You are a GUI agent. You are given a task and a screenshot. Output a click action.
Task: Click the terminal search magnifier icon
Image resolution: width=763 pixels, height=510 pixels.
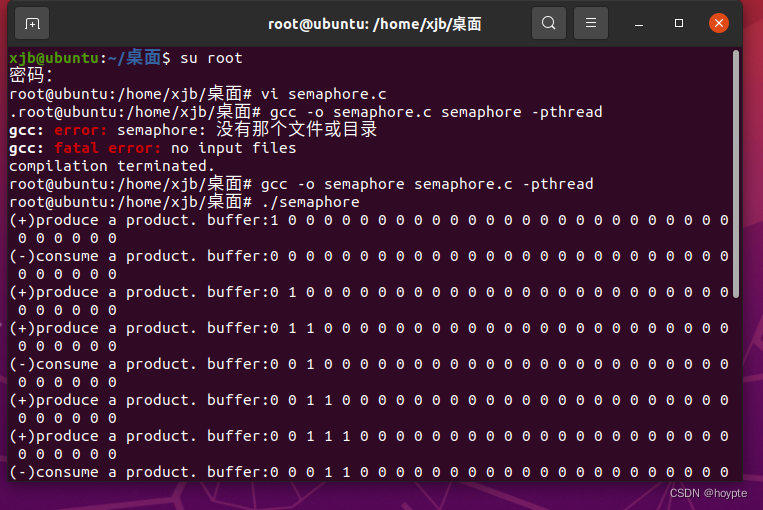tap(548, 23)
